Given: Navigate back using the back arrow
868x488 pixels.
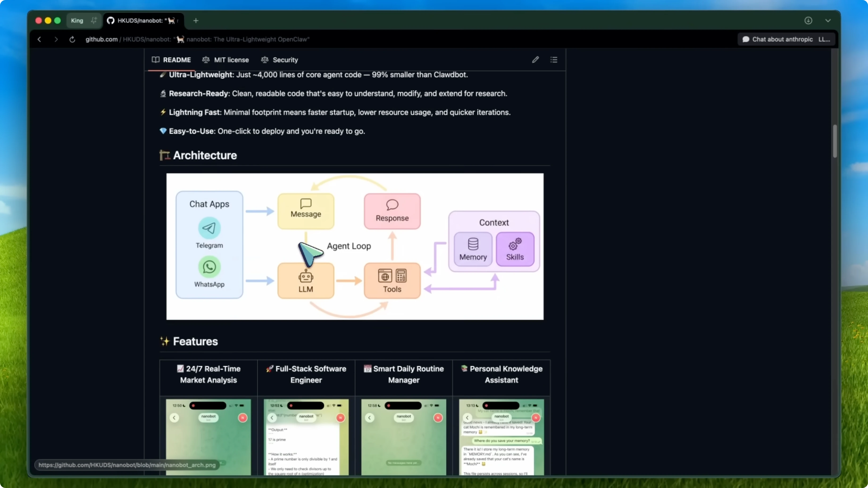Looking at the screenshot, I should point(39,39).
